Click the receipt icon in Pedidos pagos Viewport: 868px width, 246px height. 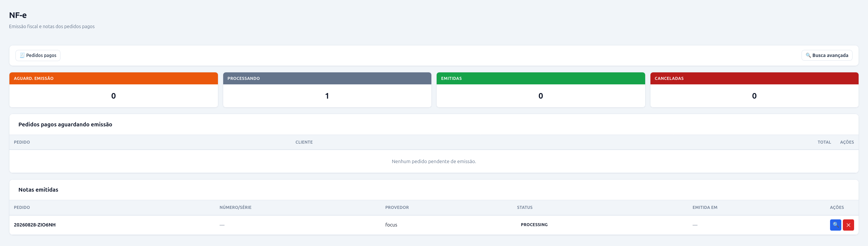point(22,55)
